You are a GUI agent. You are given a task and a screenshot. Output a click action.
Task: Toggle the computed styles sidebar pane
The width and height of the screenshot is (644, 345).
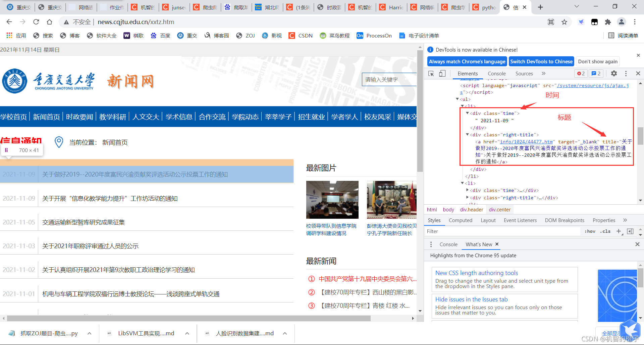pos(630,231)
